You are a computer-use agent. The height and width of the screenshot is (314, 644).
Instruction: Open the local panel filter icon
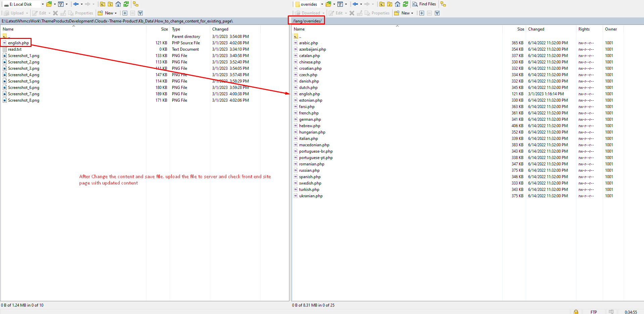[61, 4]
